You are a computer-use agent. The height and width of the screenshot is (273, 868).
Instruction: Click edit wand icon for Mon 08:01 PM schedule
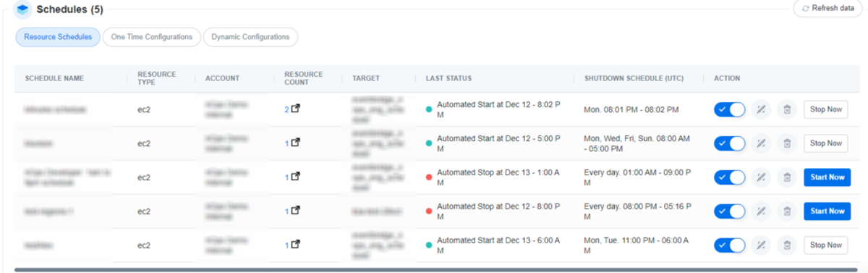click(761, 109)
